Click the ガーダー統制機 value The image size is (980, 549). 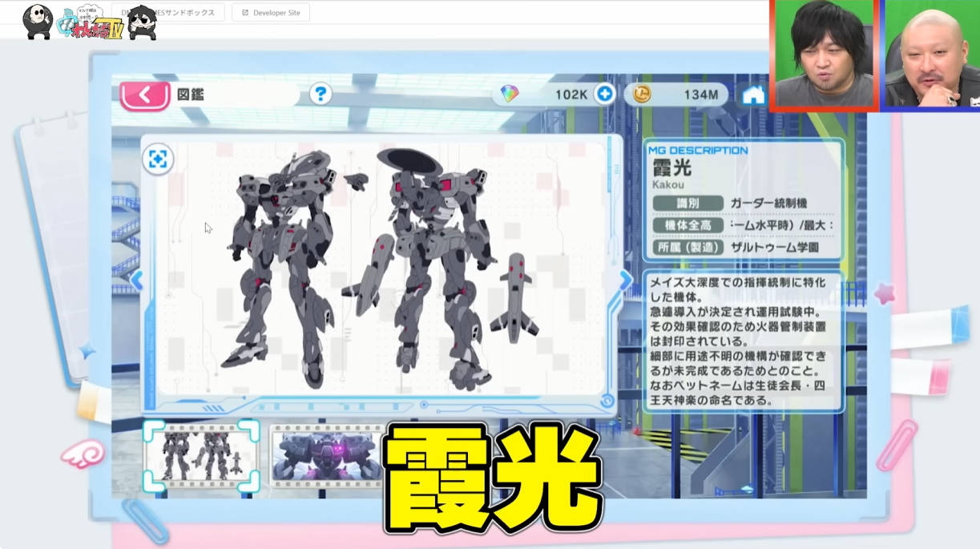[x=768, y=204]
